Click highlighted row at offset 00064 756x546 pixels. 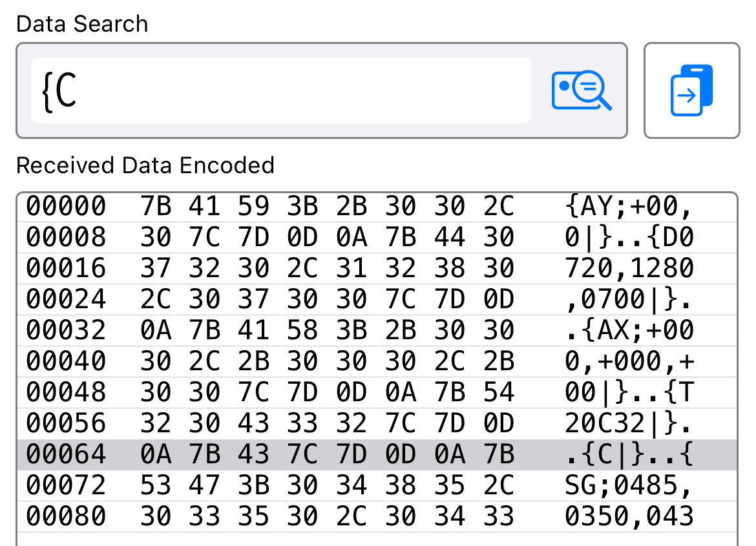(377, 455)
